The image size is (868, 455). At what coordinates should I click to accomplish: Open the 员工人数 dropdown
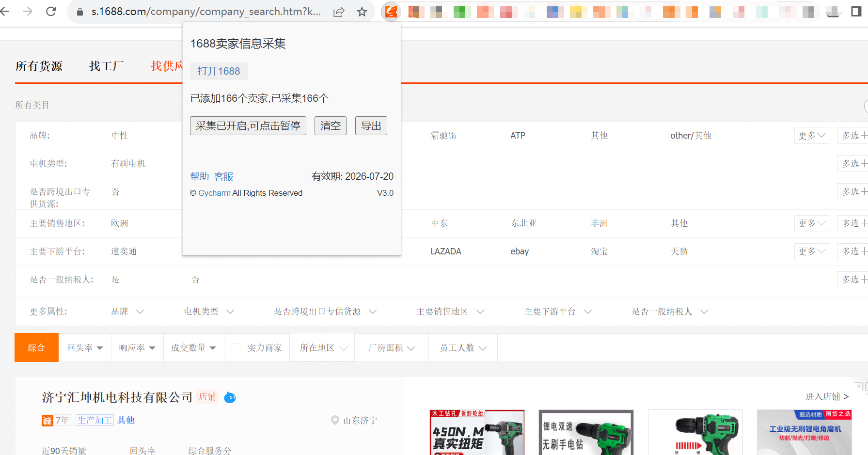[463, 347]
